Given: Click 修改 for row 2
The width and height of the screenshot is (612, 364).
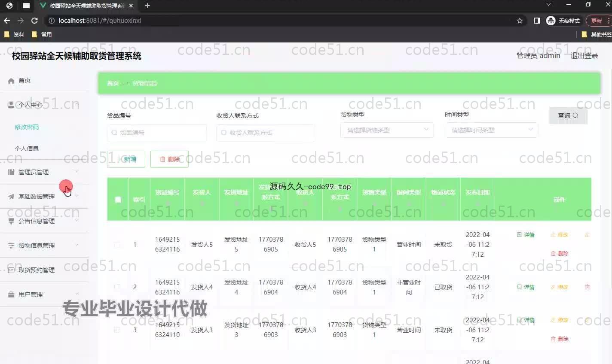Looking at the screenshot, I should [559, 287].
